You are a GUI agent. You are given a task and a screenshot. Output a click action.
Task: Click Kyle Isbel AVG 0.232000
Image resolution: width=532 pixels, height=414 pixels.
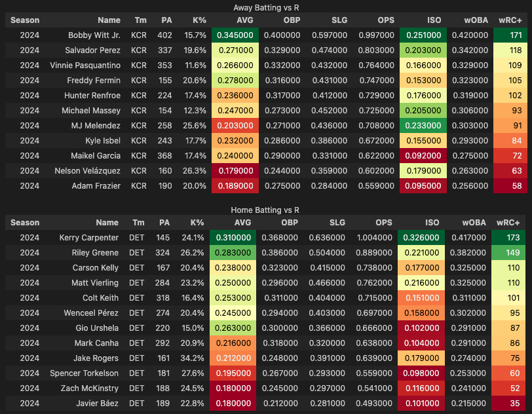[x=235, y=140]
